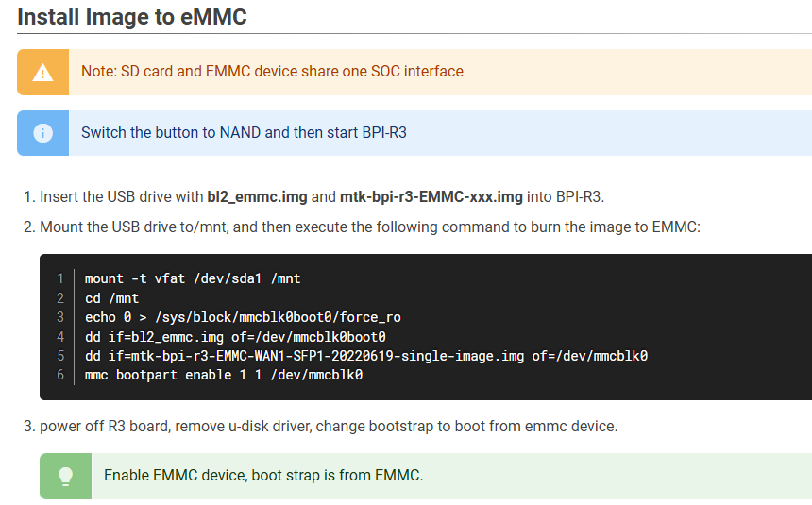The width and height of the screenshot is (812, 505).
Task: Click the "Switch the button to NAND" info text
Action: 244,133
